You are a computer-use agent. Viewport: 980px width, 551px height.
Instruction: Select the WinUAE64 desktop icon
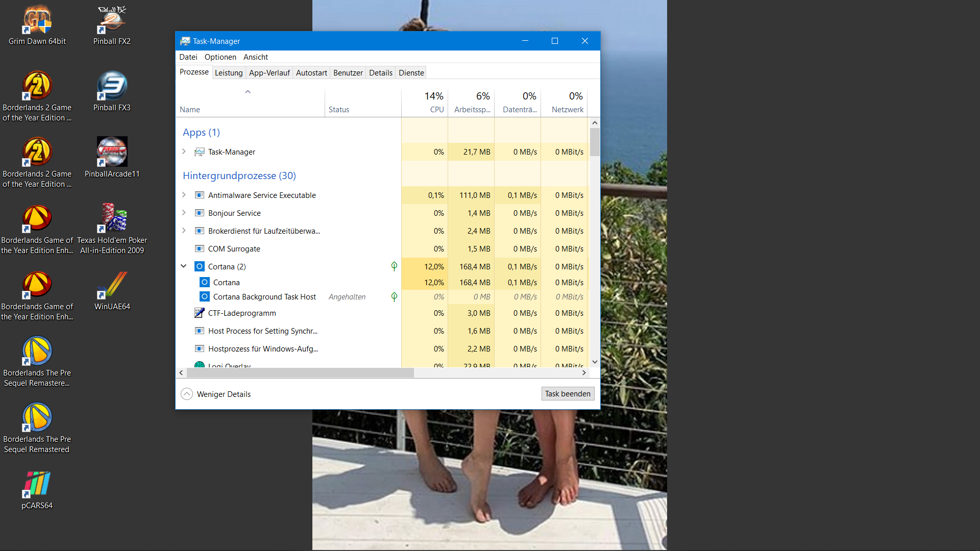pyautogui.click(x=112, y=286)
